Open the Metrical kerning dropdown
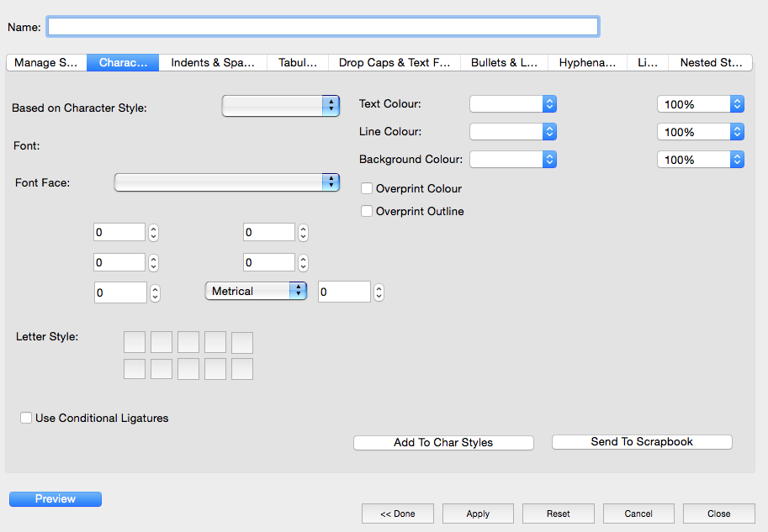The height and width of the screenshot is (532, 768). click(x=256, y=291)
